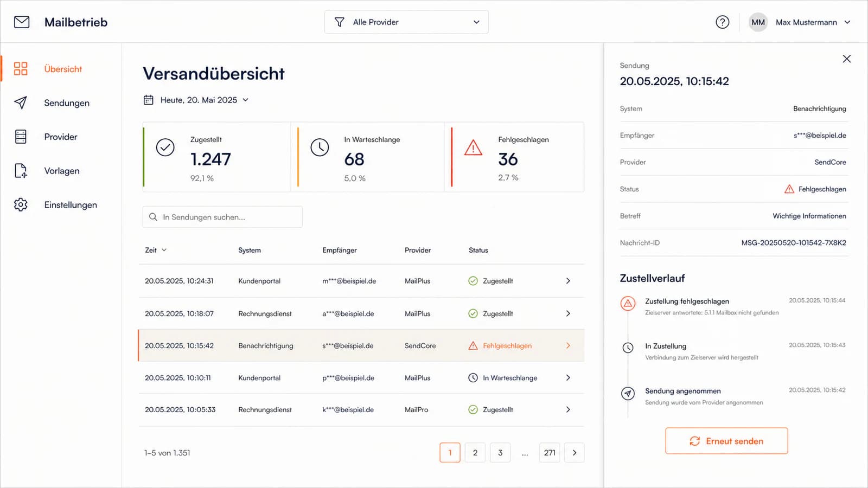Click the Provider server icon in sidebar
Viewport: 868px width, 488px height.
[21, 137]
